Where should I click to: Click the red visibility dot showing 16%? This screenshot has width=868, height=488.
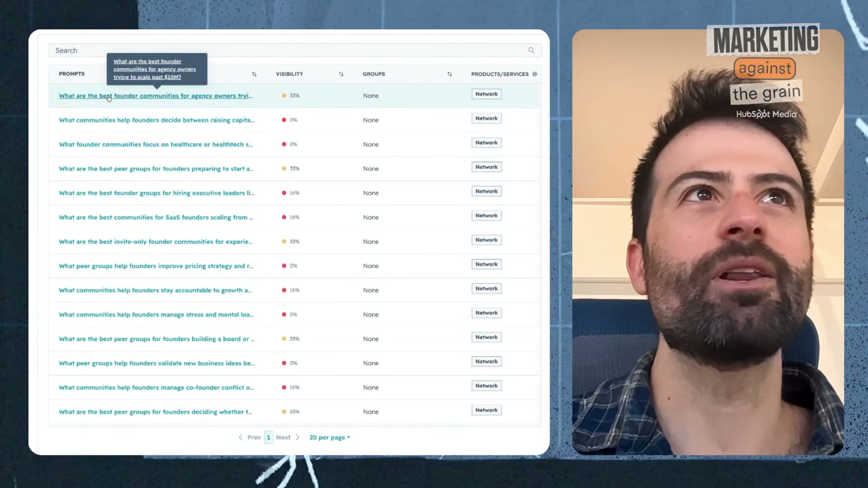(284, 192)
